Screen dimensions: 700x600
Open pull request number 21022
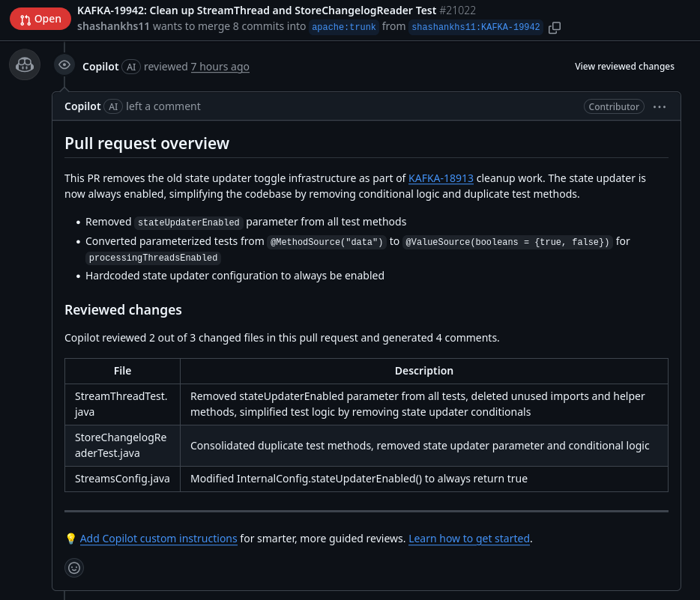pos(457,10)
